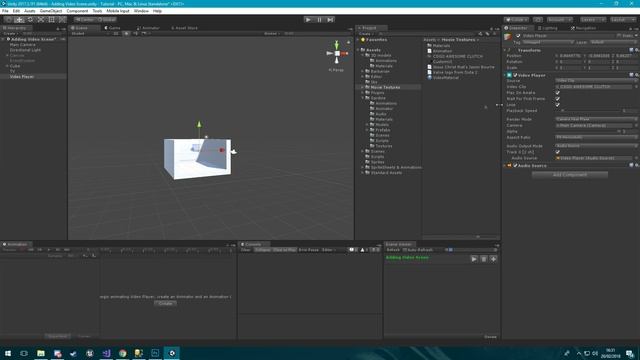Screen dimensions: 640x360
Task: Open the GameObject menu
Action: (51, 11)
